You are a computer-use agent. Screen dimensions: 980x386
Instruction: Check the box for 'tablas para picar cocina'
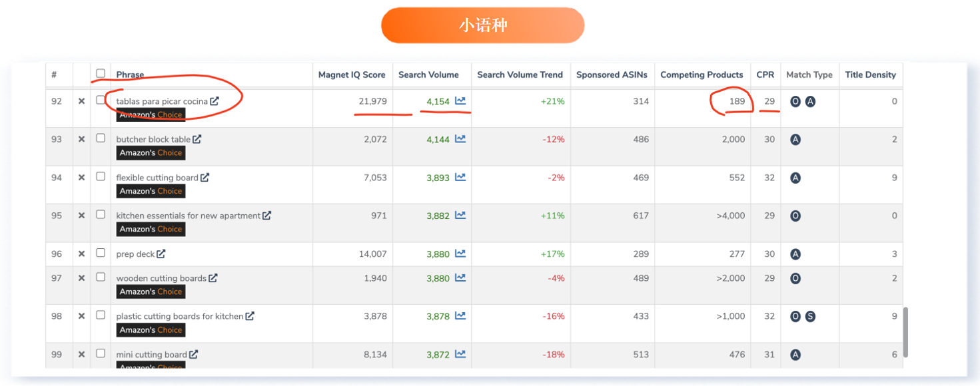pyautogui.click(x=101, y=100)
